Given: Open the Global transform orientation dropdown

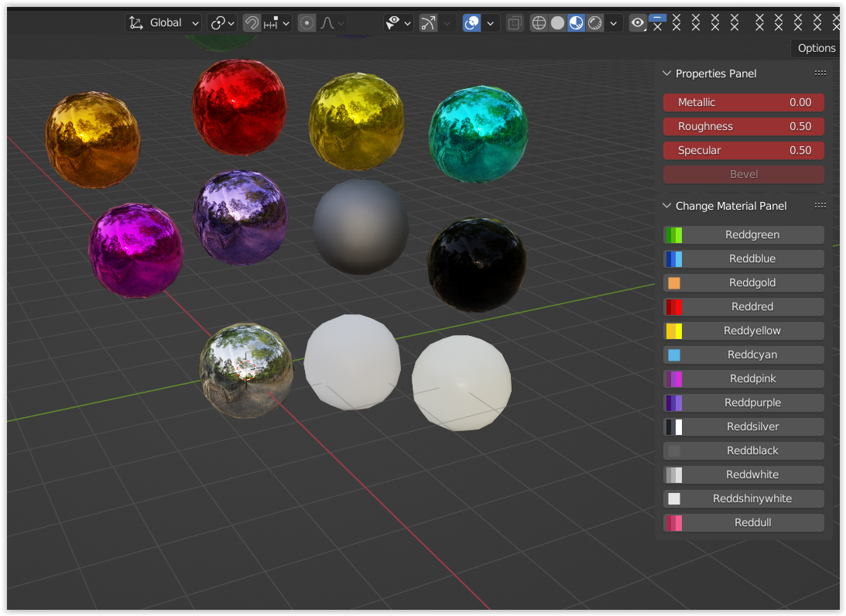Looking at the screenshot, I should click(164, 23).
